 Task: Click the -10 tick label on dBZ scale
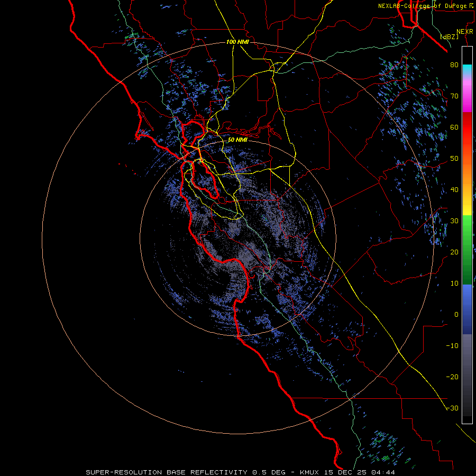452,346
